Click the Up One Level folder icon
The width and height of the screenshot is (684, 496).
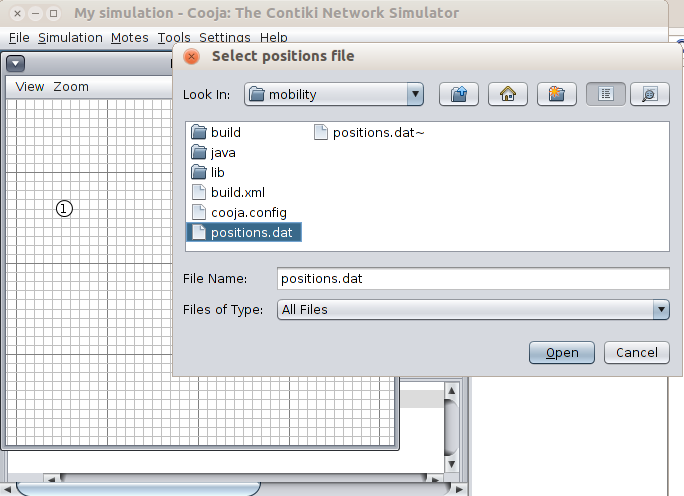[x=459, y=94]
